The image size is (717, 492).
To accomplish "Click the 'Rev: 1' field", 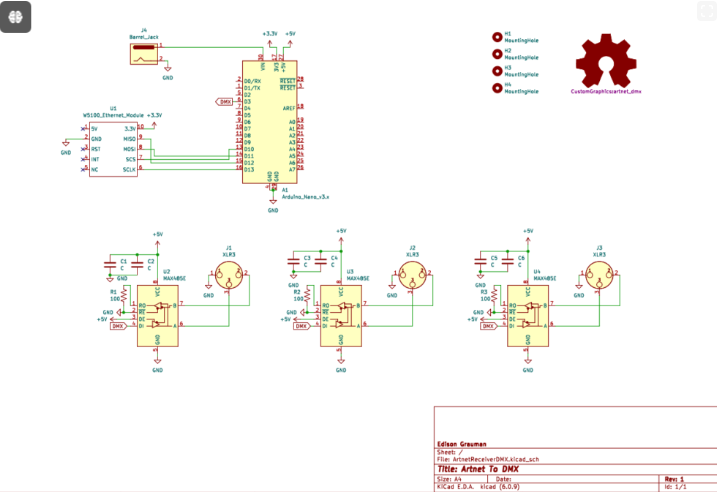I will tap(674, 479).
